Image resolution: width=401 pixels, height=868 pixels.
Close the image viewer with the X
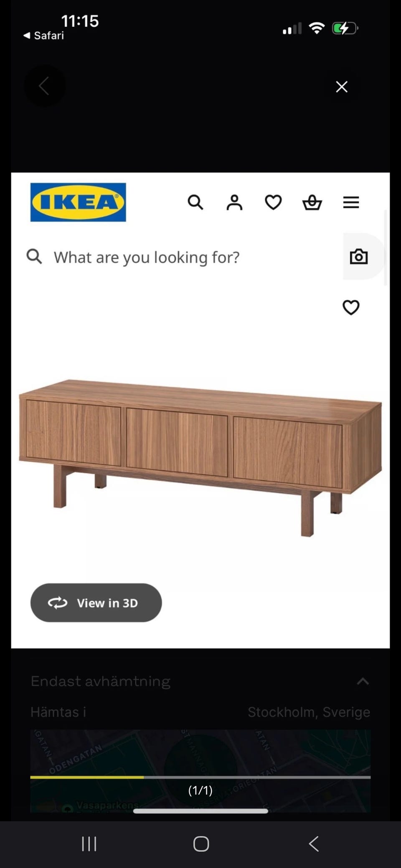point(342,87)
